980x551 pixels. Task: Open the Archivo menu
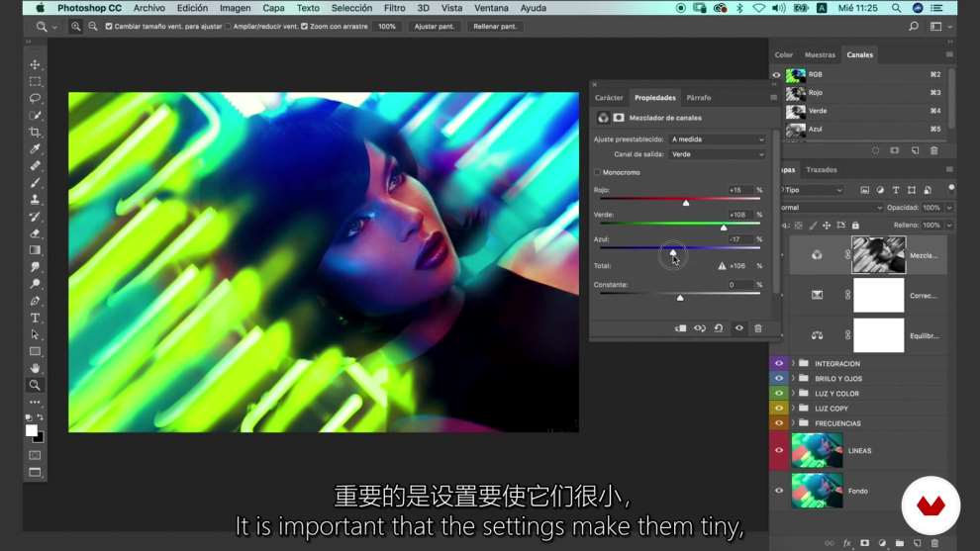pos(148,8)
